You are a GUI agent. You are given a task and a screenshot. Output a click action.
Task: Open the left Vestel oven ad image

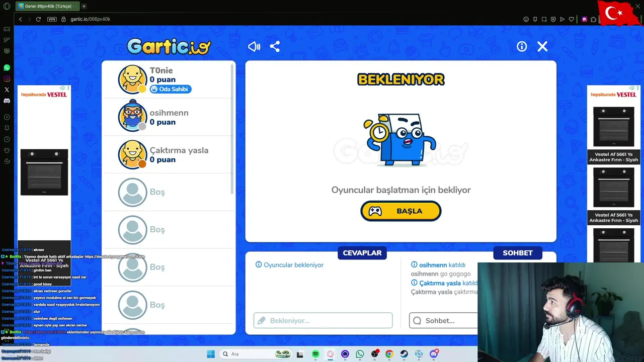pos(44,172)
